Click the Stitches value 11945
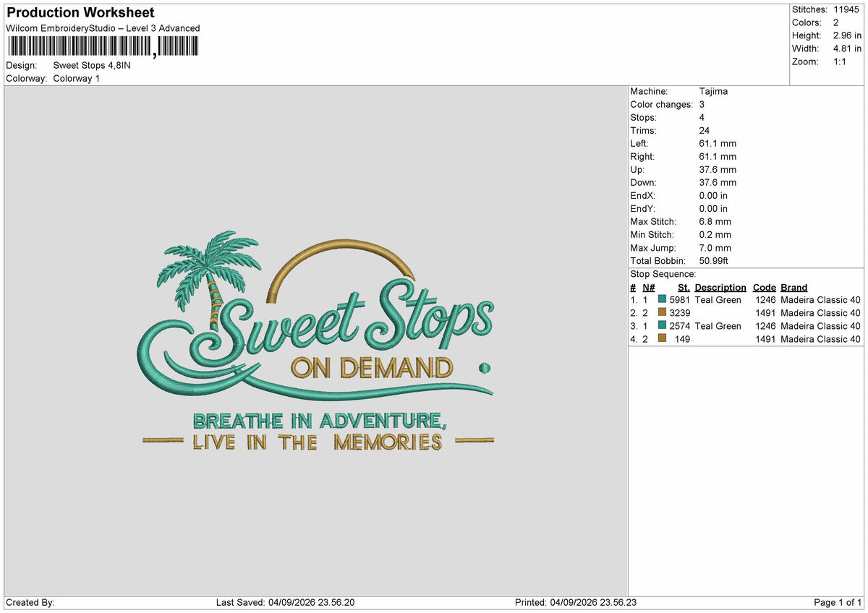Viewport: 868px width, 613px height. coord(845,9)
